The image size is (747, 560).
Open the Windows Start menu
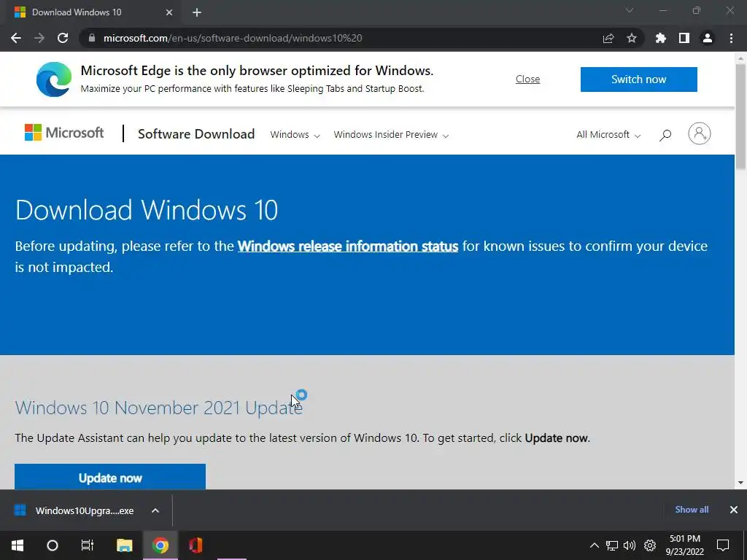18,545
